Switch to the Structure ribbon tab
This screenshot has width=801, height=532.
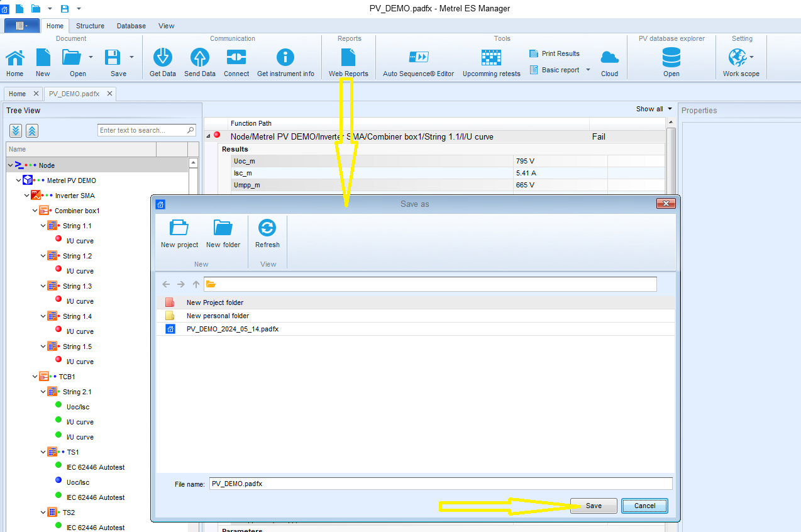[x=90, y=26]
